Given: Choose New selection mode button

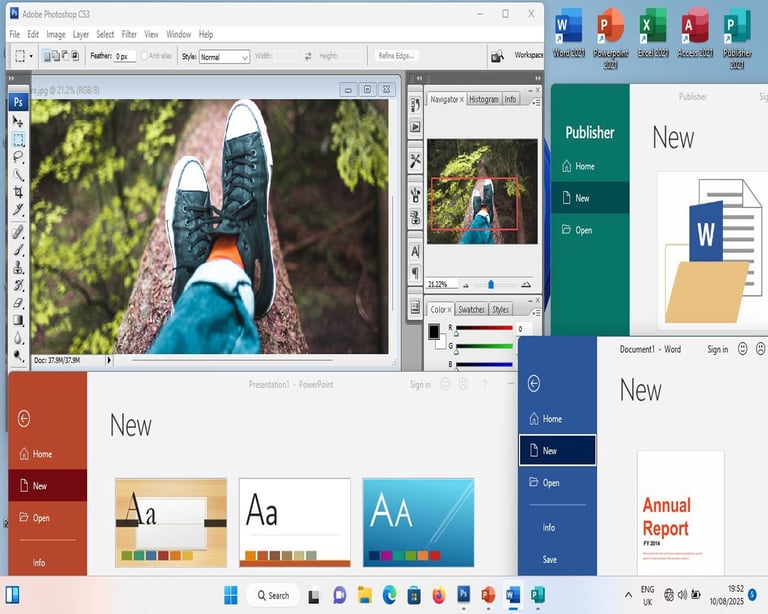Looking at the screenshot, I should 47,56.
